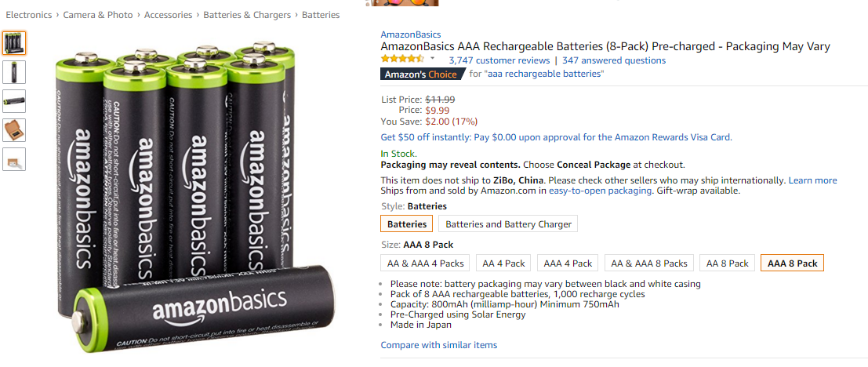Click the star rating icons

coord(402,59)
